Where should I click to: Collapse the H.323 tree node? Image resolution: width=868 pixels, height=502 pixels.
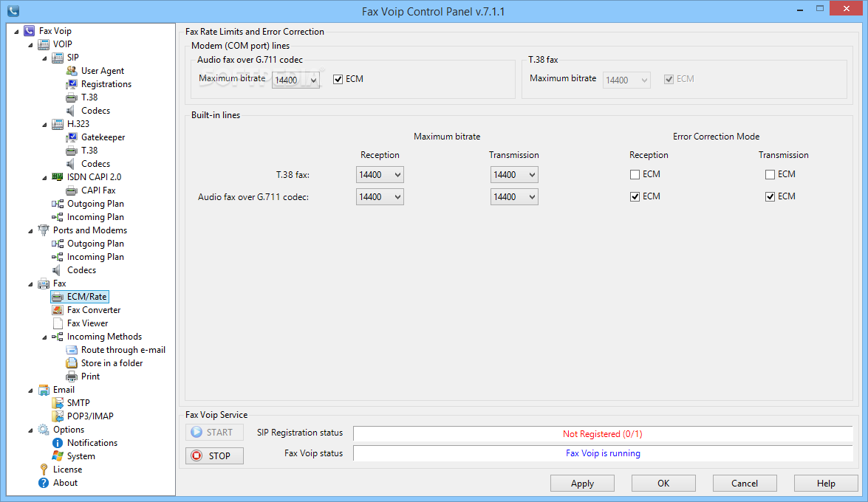45,125
